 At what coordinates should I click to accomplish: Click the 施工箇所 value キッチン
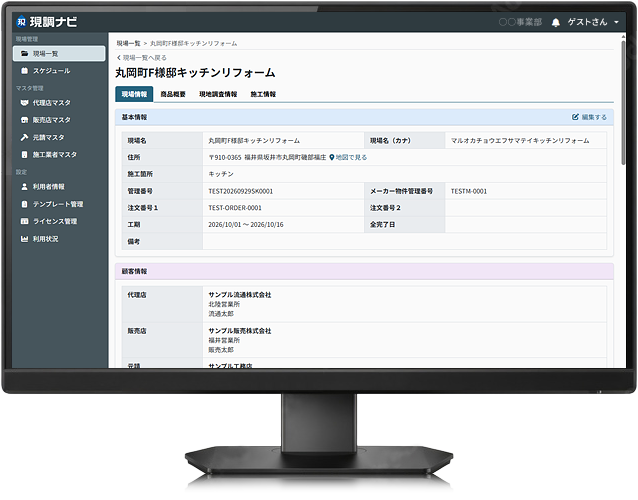(x=221, y=174)
